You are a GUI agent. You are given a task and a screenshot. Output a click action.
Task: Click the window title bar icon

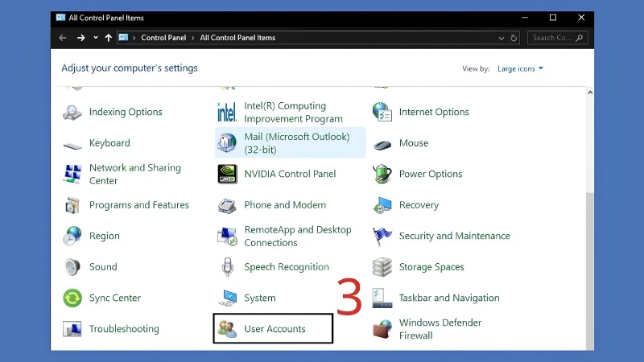click(x=61, y=17)
